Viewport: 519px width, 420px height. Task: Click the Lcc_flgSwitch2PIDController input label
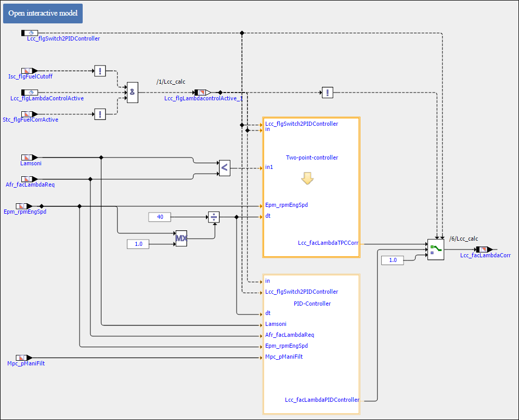pos(63,38)
